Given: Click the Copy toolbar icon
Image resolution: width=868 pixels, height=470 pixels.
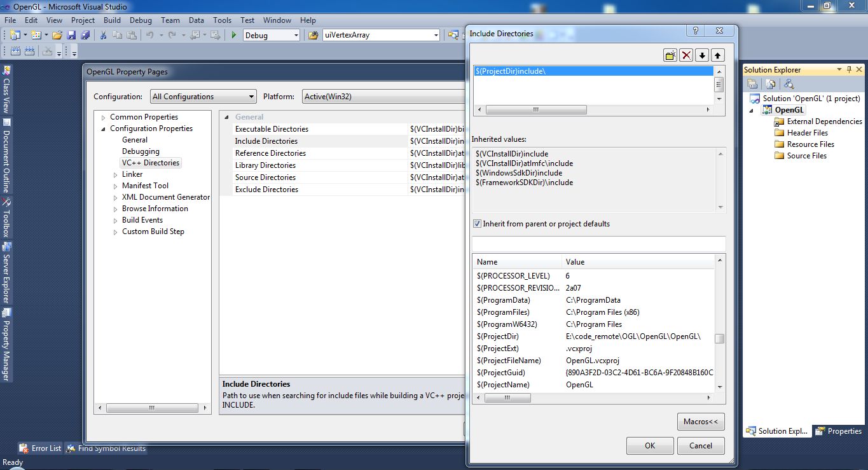Looking at the screenshot, I should [x=117, y=35].
